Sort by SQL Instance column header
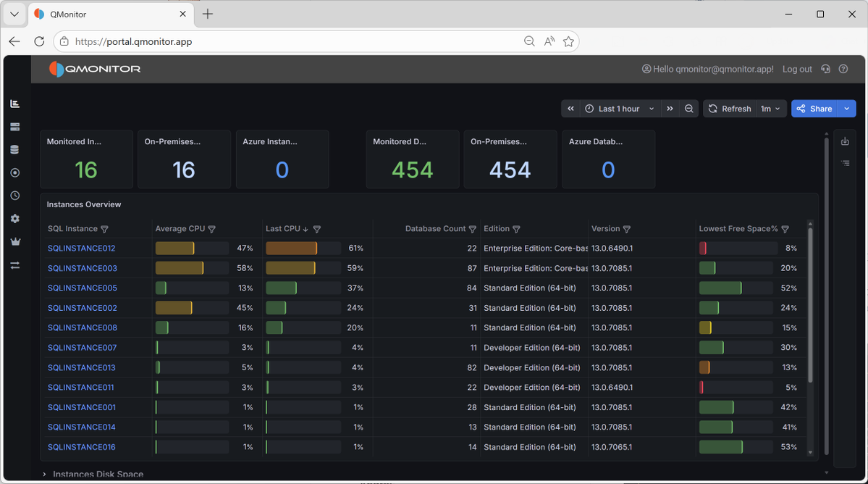Screen dimensions: 868x484 tap(72, 229)
